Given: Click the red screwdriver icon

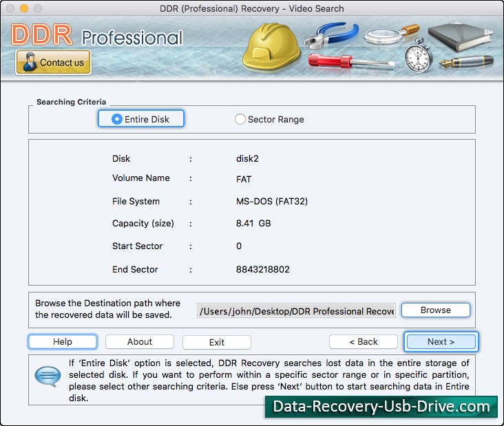Looking at the screenshot, I should point(350,61).
